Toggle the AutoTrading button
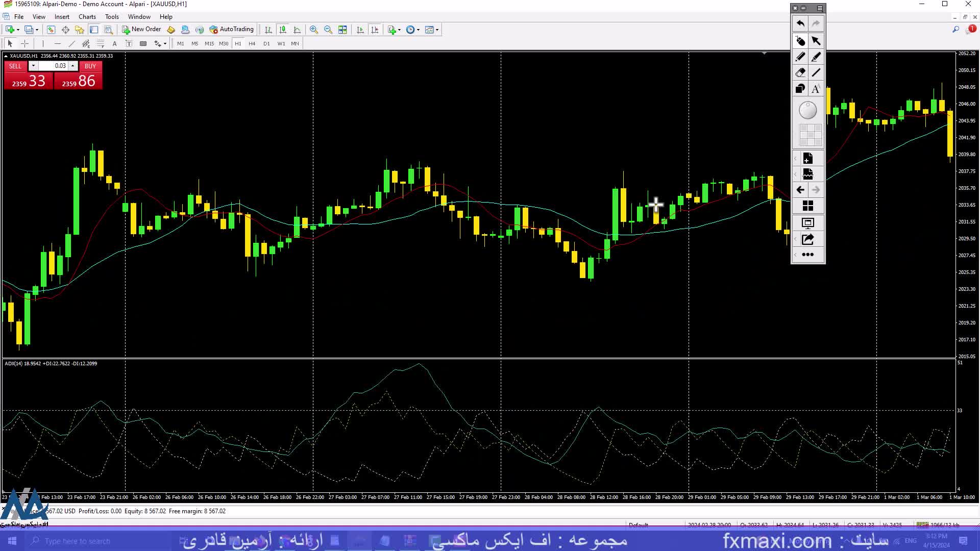 point(231,30)
